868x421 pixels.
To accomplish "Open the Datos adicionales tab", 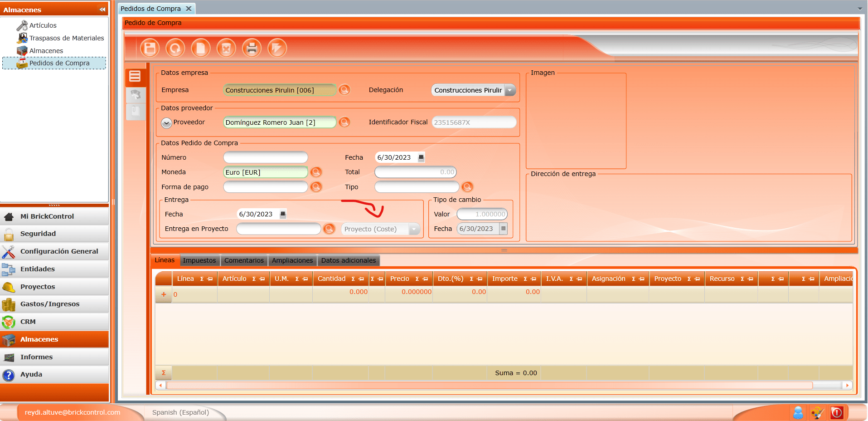I will [x=348, y=260].
